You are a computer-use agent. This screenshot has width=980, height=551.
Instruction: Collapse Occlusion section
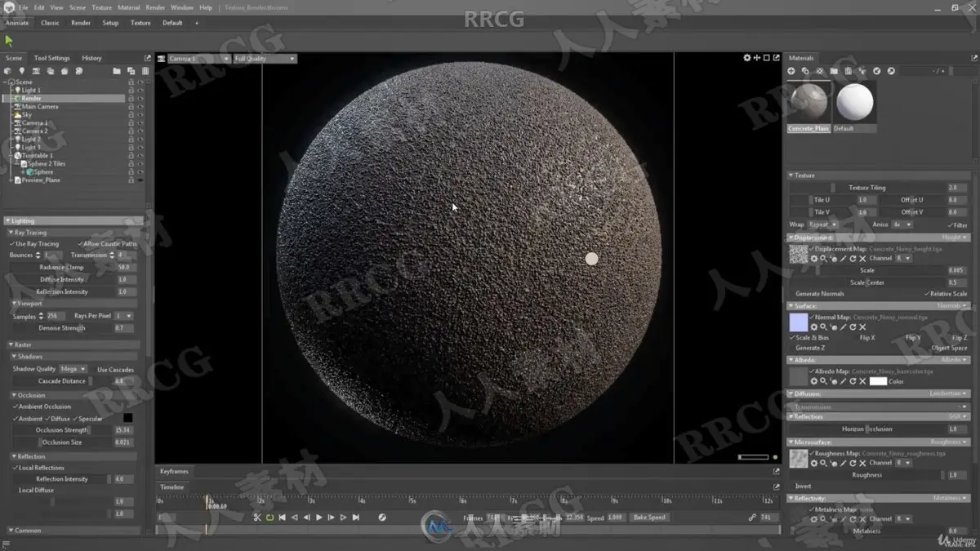14,395
